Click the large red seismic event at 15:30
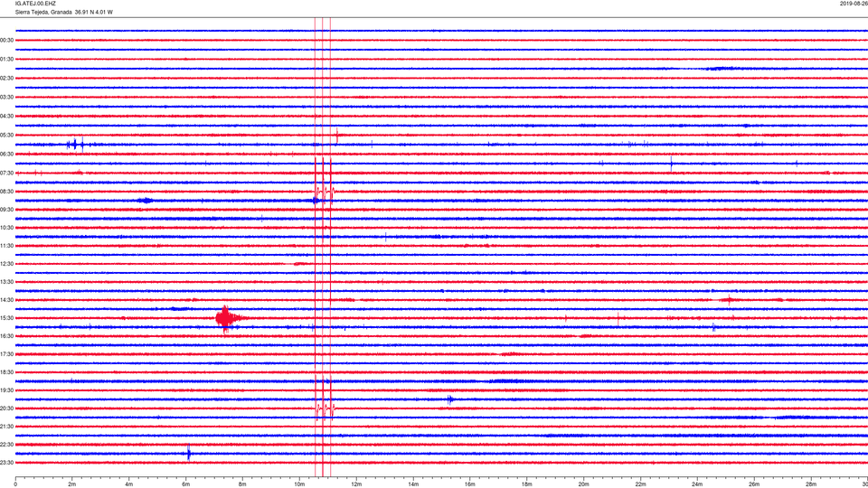 point(227,318)
